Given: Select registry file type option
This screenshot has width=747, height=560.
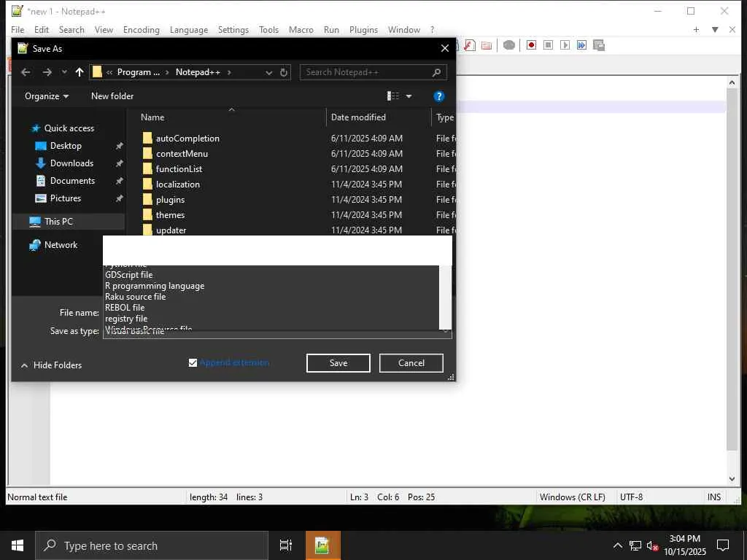Looking at the screenshot, I should 271,319.
